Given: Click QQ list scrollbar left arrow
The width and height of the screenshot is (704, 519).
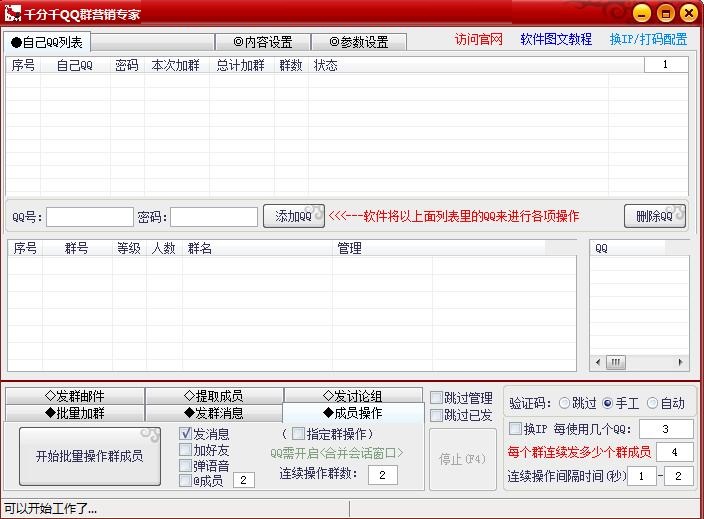Looking at the screenshot, I should 598,362.
